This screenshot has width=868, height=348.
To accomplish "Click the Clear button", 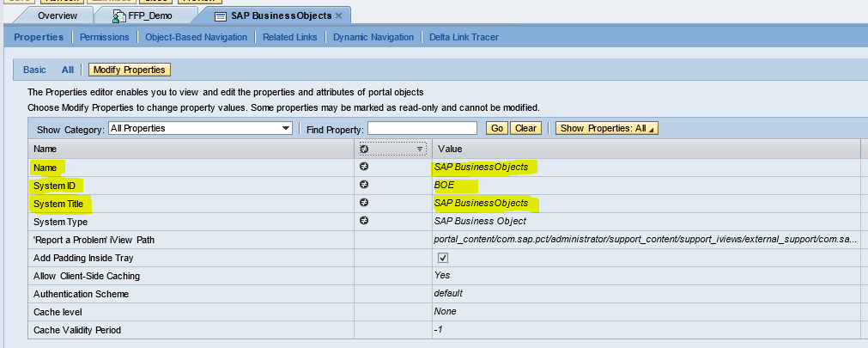I will pos(525,128).
